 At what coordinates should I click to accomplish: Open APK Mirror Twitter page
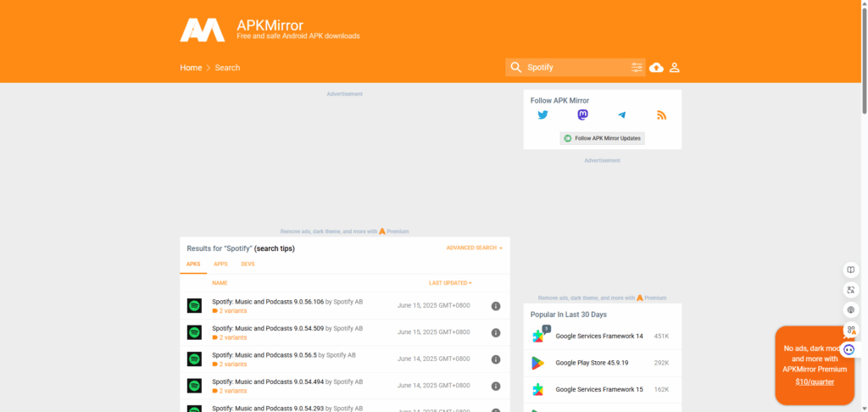click(542, 114)
